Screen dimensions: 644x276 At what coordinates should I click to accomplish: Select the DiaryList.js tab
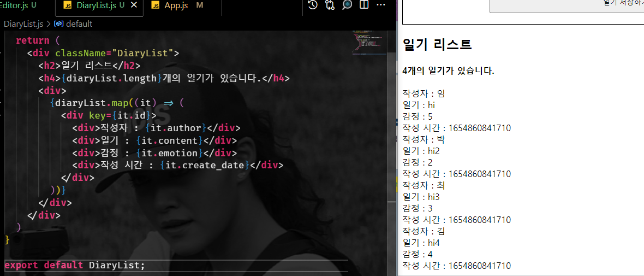[x=100, y=6]
